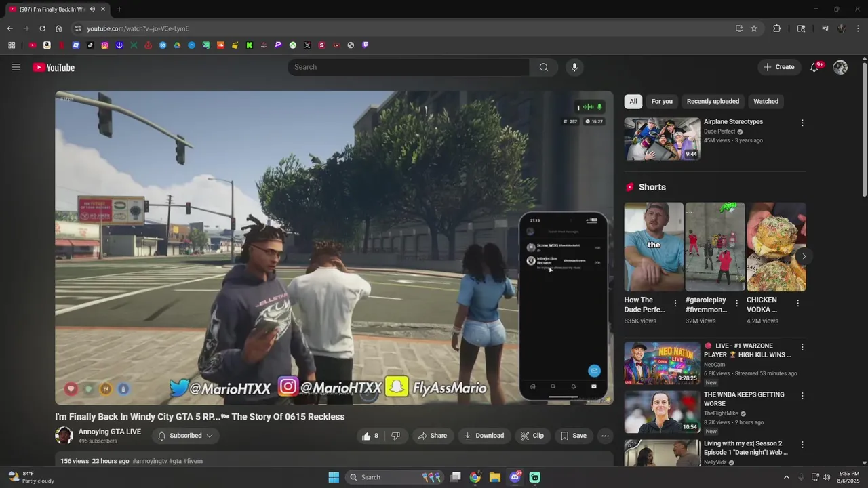Open options for #gtaroleplay short
Viewport: 868px width, 488px height.
(736, 304)
